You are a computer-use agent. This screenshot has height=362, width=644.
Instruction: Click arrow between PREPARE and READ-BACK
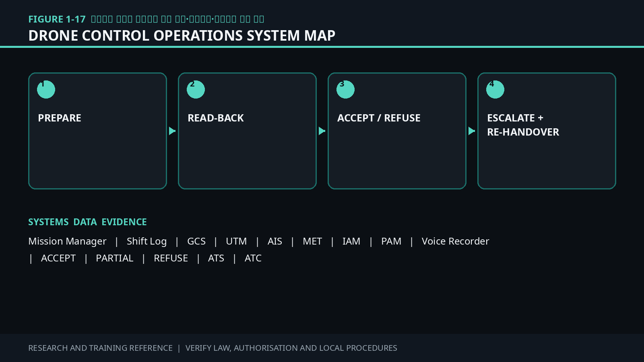[x=172, y=131]
